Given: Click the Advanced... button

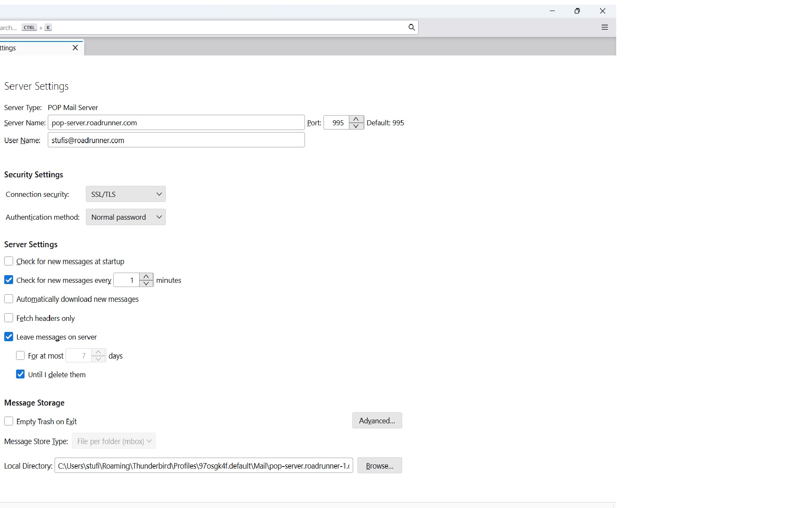Looking at the screenshot, I should 377,421.
